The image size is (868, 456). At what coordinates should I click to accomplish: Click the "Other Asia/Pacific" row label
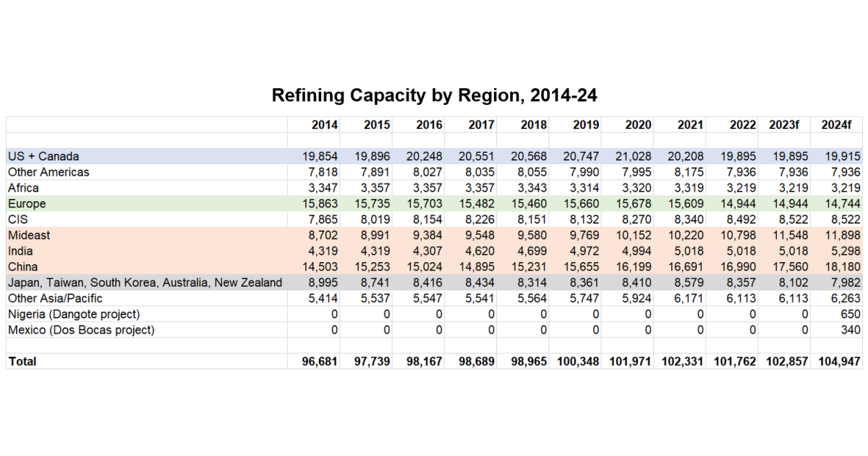55,298
